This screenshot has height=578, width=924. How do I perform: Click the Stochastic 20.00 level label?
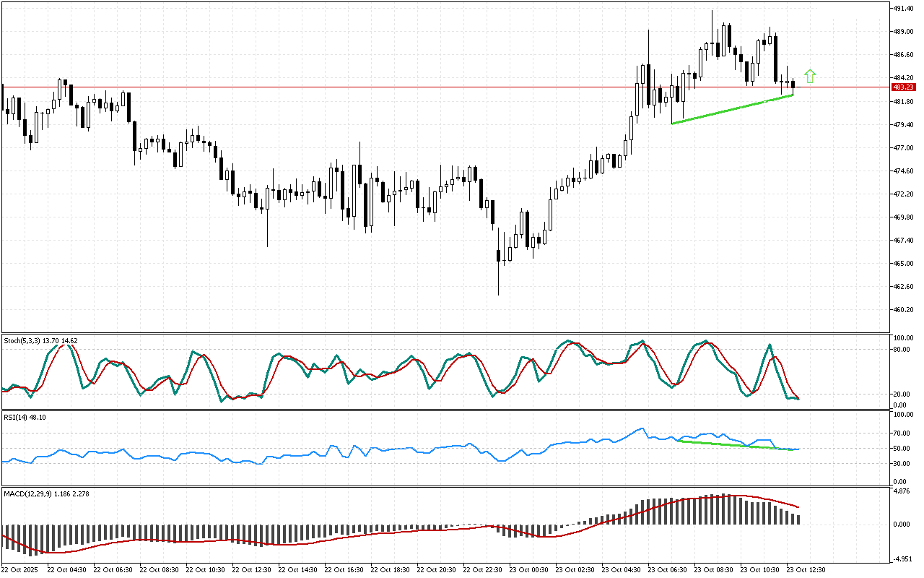click(x=902, y=394)
